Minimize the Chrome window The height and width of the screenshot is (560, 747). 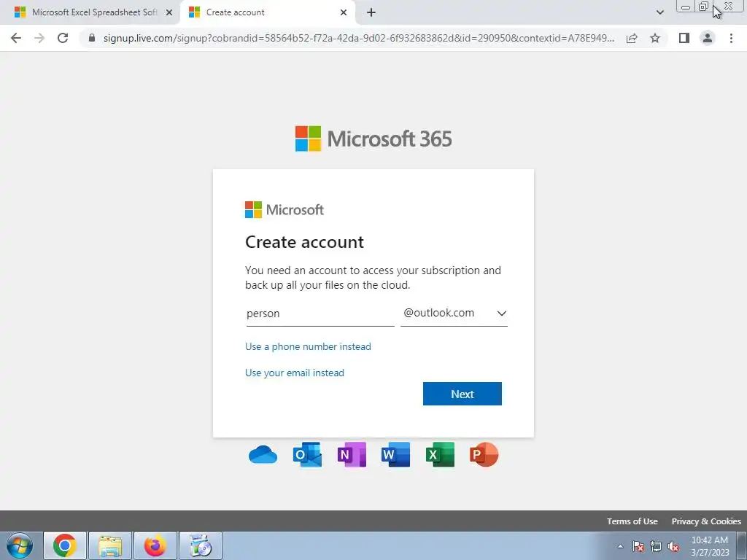point(686,7)
